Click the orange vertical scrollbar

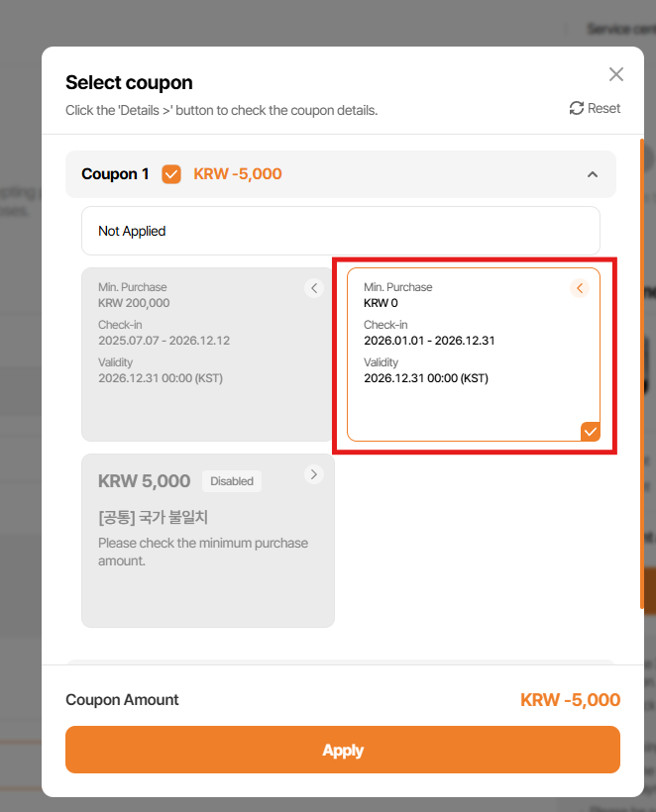642,376
